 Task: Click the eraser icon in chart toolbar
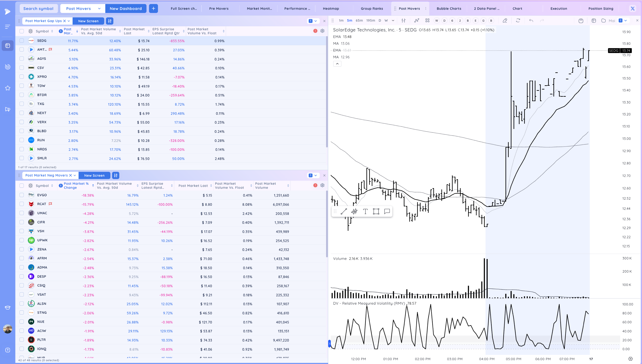(x=505, y=21)
